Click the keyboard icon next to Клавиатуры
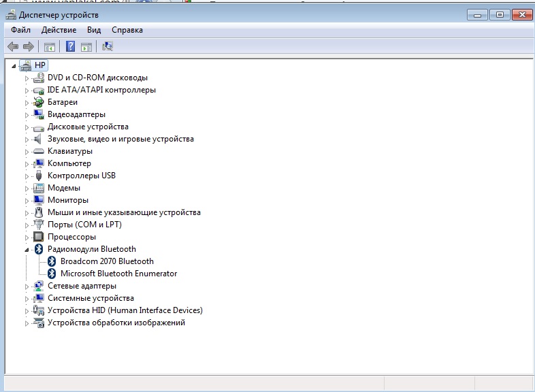This screenshot has height=392, width=535. click(x=39, y=151)
